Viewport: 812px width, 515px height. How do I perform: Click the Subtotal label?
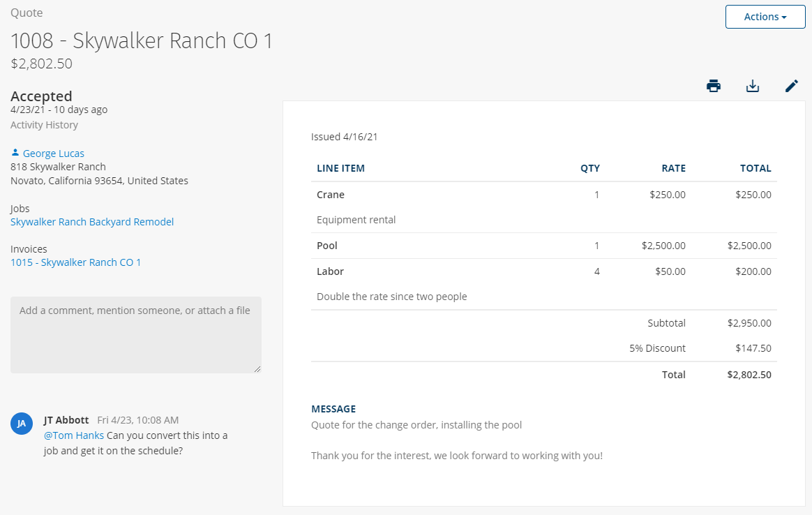666,323
